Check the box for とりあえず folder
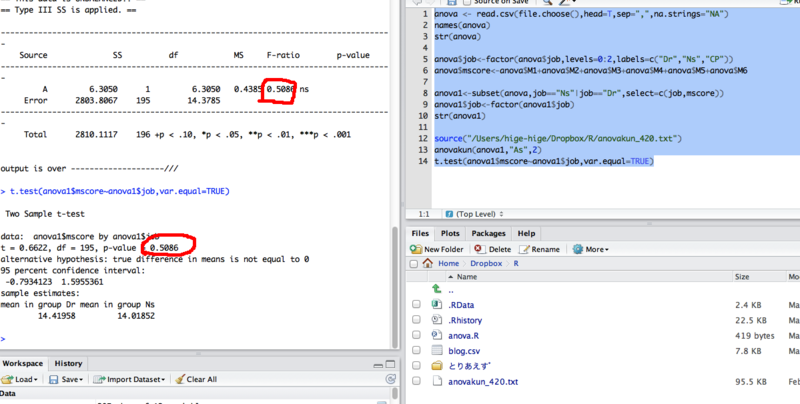Image resolution: width=800 pixels, height=404 pixels. click(416, 366)
